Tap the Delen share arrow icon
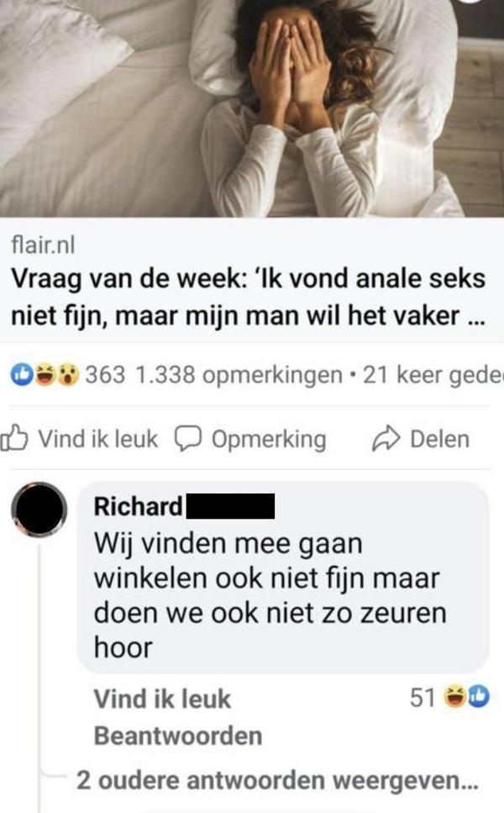This screenshot has height=813, width=504. coord(386,439)
